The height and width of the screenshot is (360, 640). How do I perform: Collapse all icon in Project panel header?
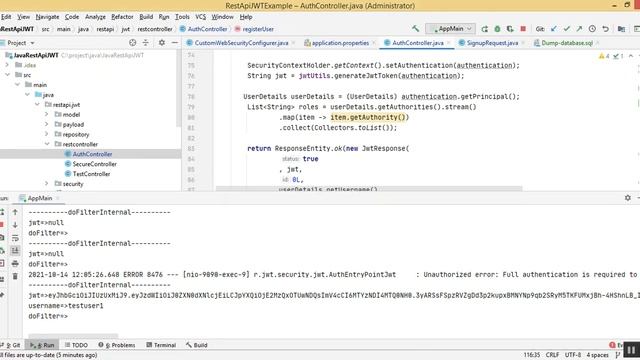pyautogui.click(x=146, y=42)
